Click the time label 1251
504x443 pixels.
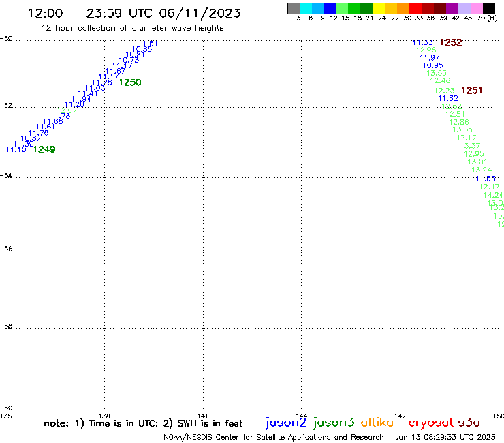point(471,91)
